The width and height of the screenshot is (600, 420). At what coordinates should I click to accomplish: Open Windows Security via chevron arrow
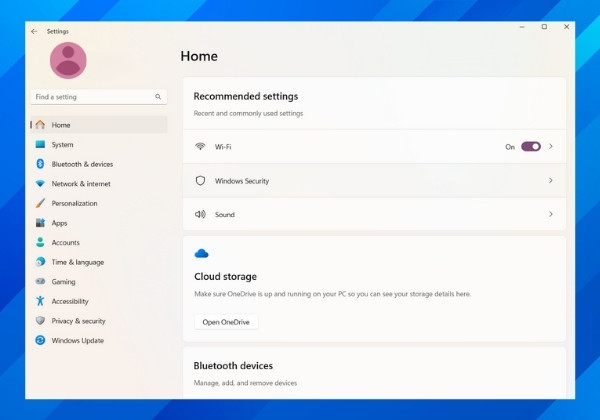pyautogui.click(x=551, y=181)
